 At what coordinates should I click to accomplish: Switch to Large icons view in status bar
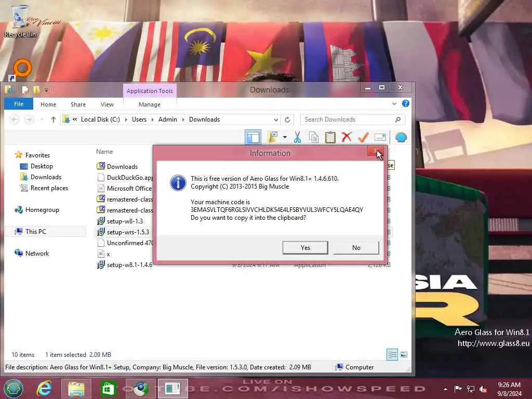tap(403, 354)
